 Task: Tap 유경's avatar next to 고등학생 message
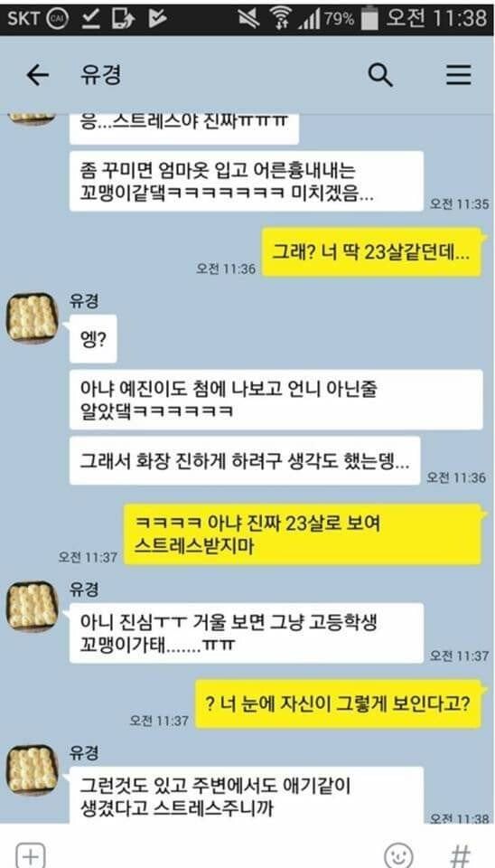coord(33,608)
